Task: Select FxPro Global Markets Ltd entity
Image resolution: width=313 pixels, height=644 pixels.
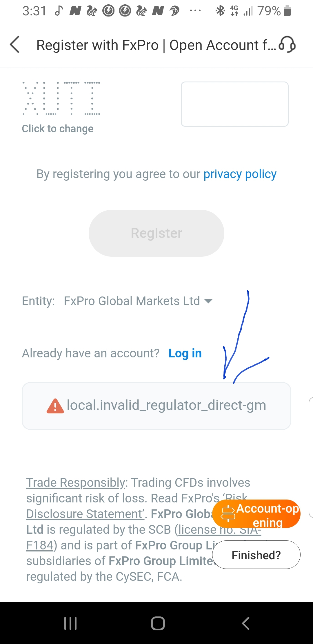Action: point(132,301)
